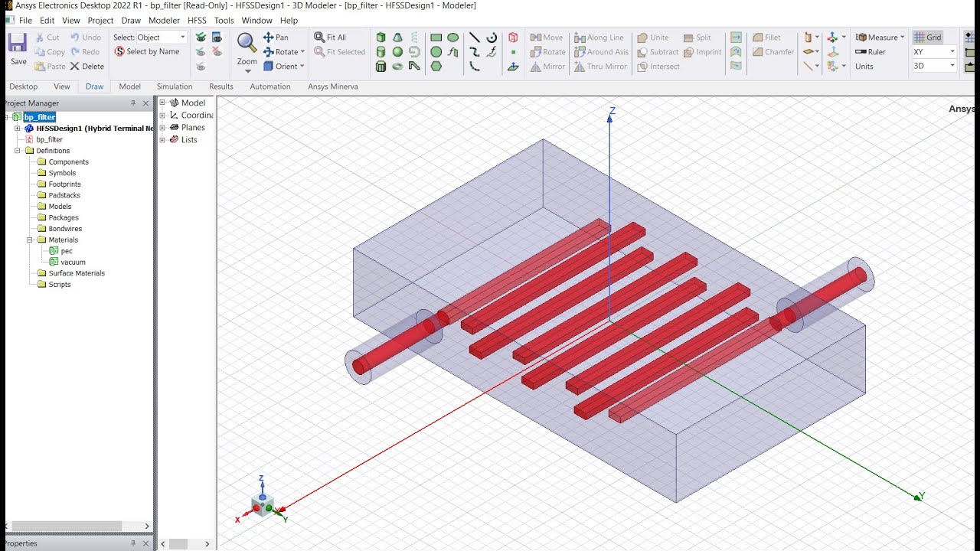The height and width of the screenshot is (551, 980).
Task: Collapse the Definitions folder
Action: click(17, 151)
